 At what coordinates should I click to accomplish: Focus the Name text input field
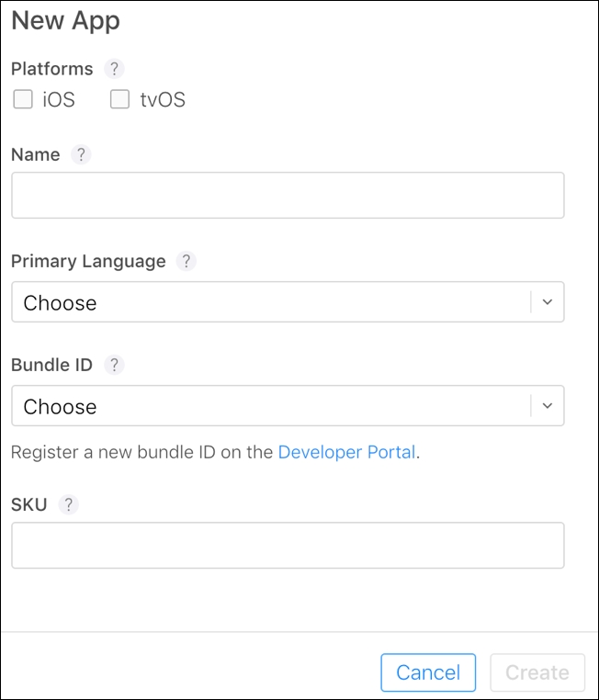pos(288,195)
